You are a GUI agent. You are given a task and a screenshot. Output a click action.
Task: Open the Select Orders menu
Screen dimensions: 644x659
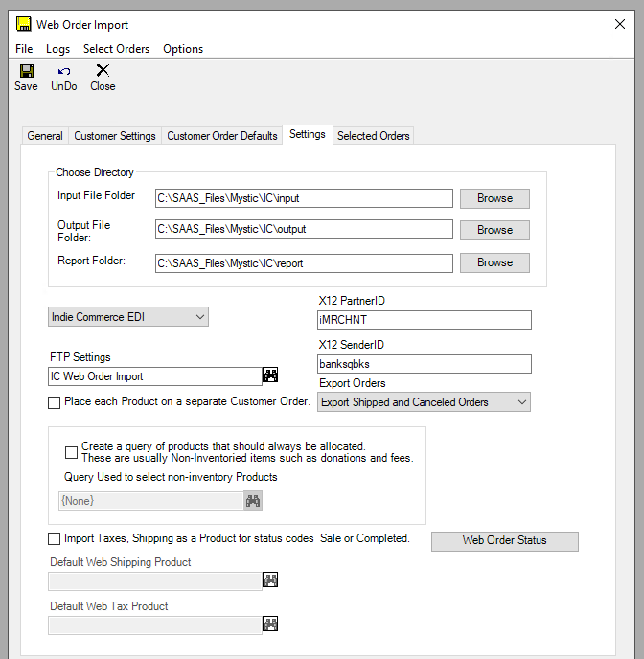pos(117,49)
